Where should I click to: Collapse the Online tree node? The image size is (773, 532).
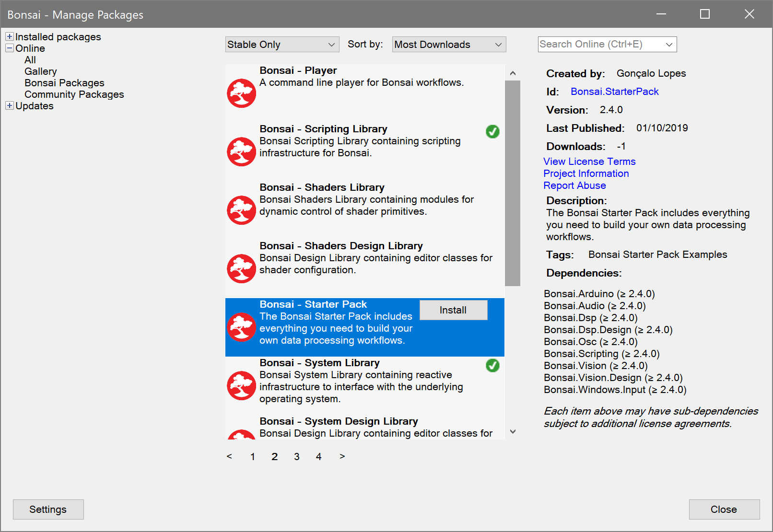(x=10, y=48)
